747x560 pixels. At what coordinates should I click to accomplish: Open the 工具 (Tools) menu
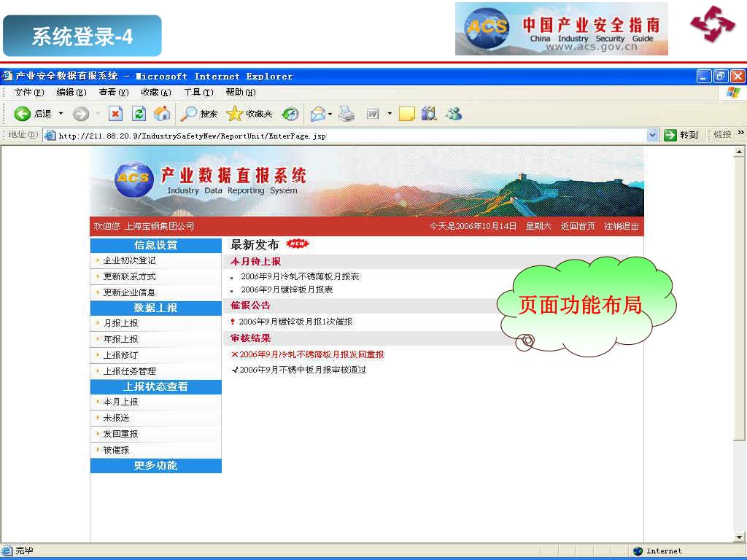[x=198, y=92]
